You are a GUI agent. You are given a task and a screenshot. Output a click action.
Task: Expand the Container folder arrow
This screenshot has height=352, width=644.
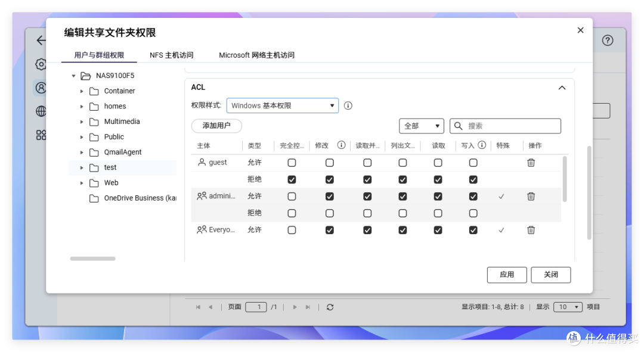[81, 91]
